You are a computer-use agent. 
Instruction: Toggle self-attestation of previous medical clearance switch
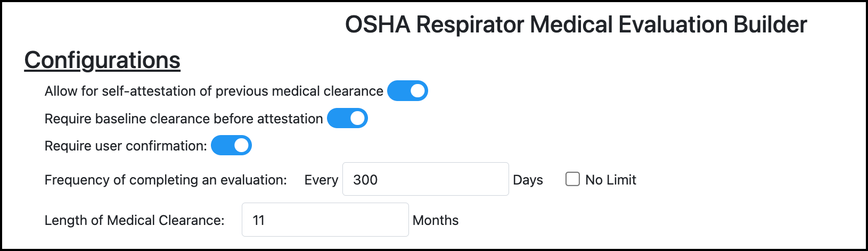407,91
